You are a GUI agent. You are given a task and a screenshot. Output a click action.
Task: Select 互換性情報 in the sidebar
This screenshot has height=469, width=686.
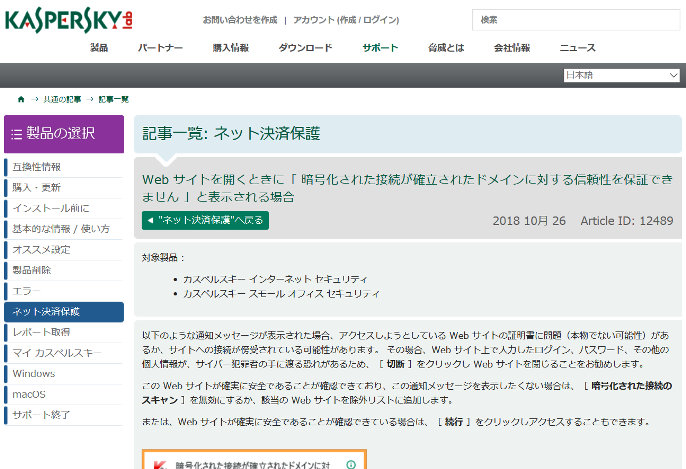tap(63, 167)
